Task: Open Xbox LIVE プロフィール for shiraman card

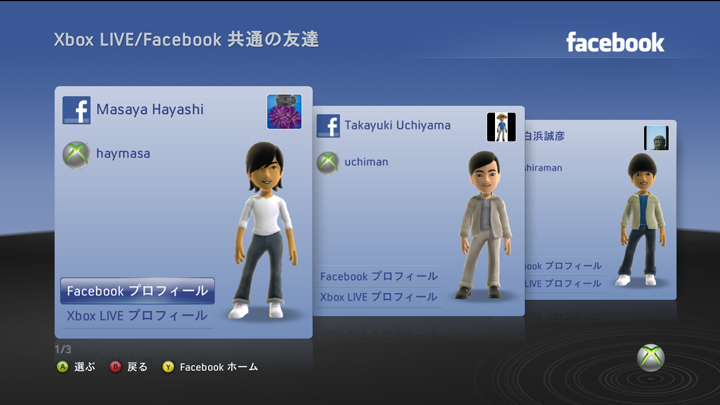Action: coord(563,284)
